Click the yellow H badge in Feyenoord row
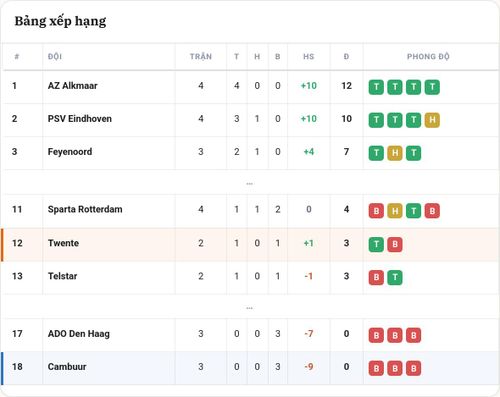This screenshot has height=397, width=500. tap(395, 153)
